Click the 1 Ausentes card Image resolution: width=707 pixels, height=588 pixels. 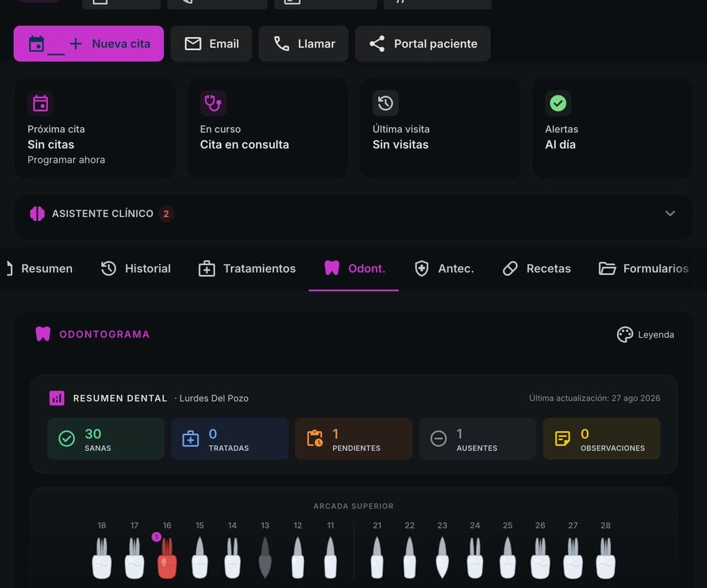coord(478,439)
